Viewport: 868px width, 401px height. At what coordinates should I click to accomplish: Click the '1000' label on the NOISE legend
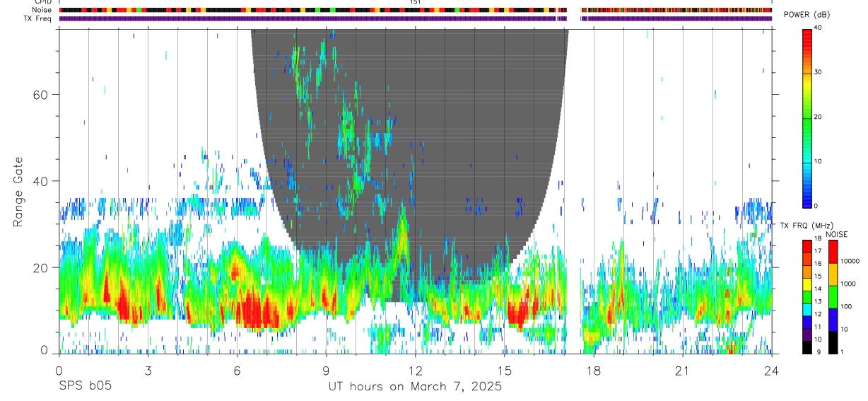pyautogui.click(x=848, y=284)
